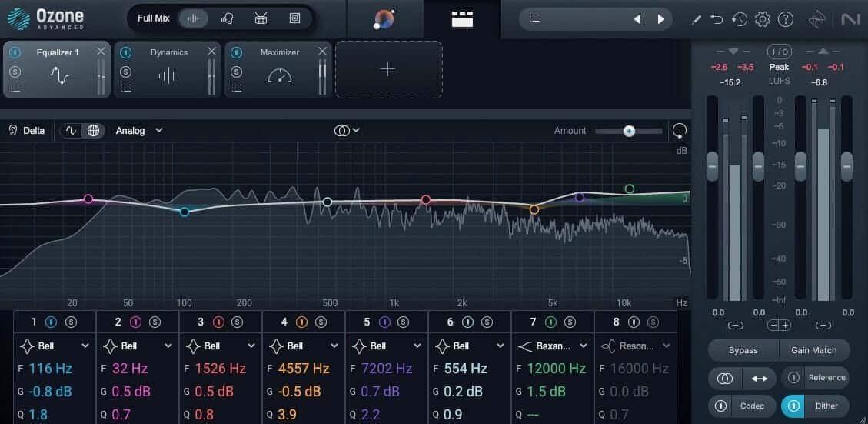Toggle Dynamics module power
The height and width of the screenshot is (424, 868).
click(126, 52)
